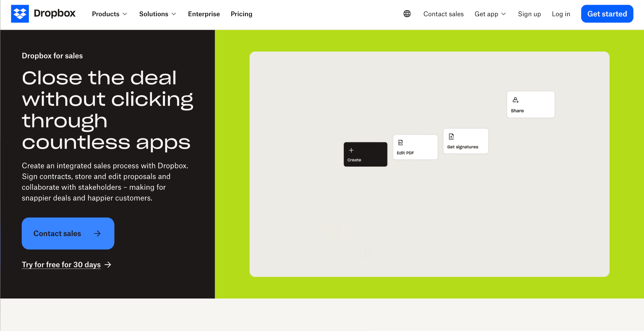The image size is (644, 331).
Task: Click arrow next to Try for free link
Action: click(108, 265)
